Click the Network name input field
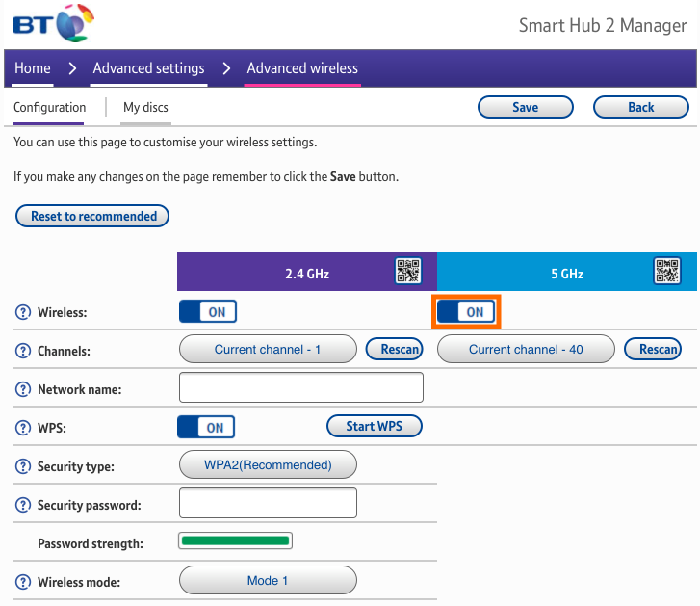 (301, 387)
